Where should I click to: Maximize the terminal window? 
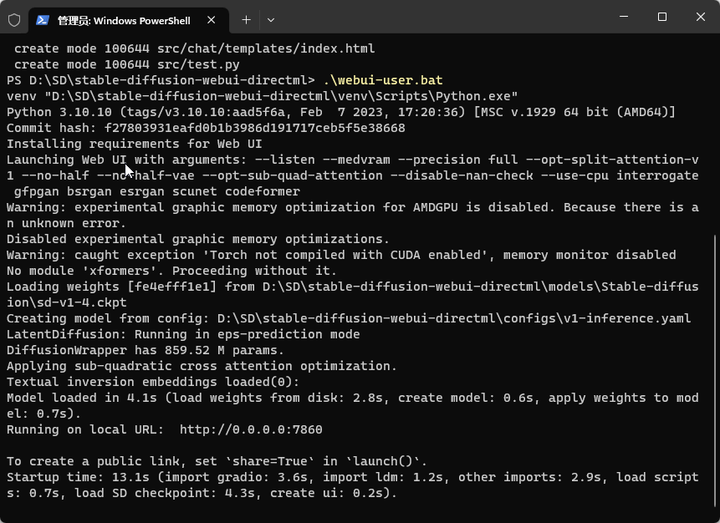[662, 17]
